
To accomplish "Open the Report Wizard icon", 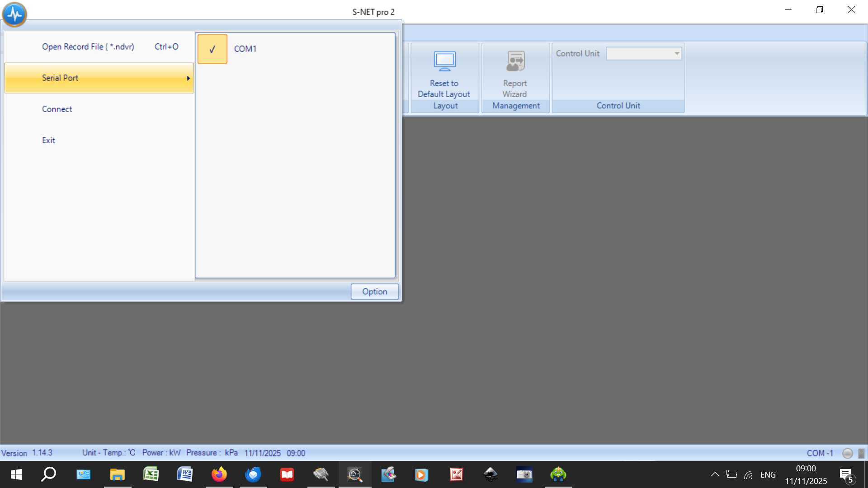I will pyautogui.click(x=515, y=61).
